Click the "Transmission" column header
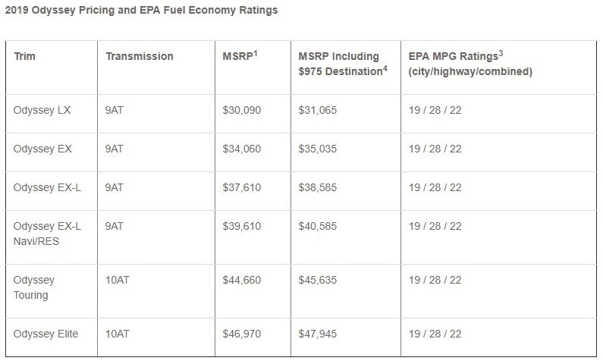The height and width of the screenshot is (364, 603). coord(139,56)
